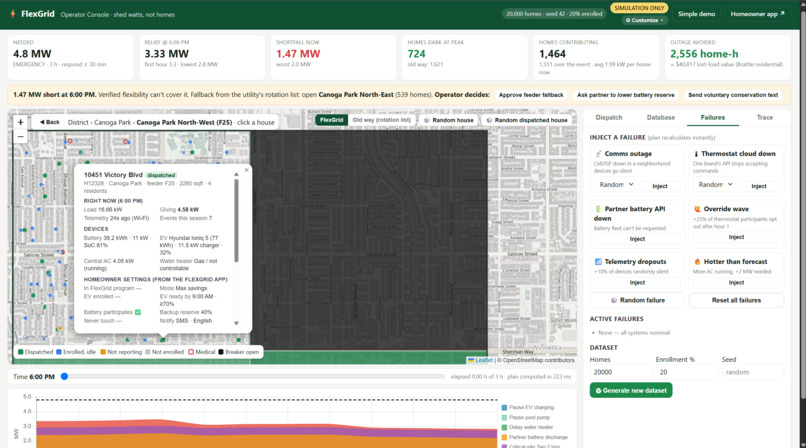Click the scroll-down arrow in house popup
Screen dimensions: 806x448
pyautogui.click(x=236, y=323)
